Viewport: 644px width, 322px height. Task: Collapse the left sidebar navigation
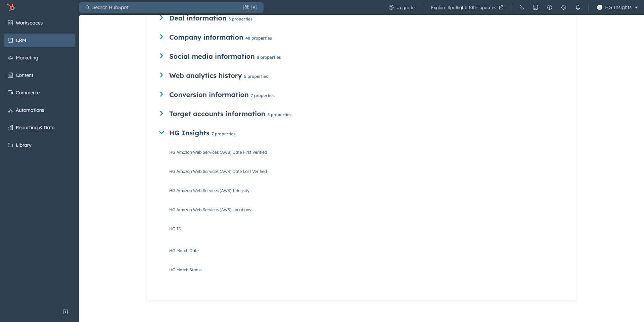[65, 312]
